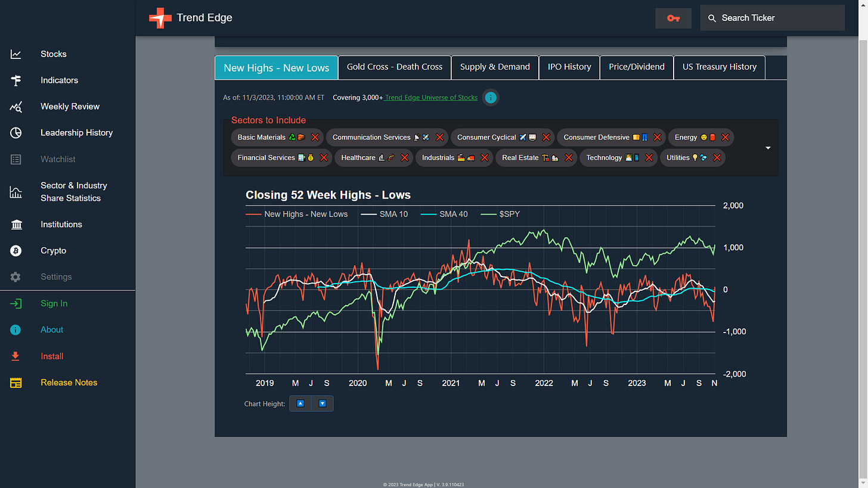This screenshot has width=868, height=488.
Task: Remove the Real Estate sector chip
Action: pos(568,157)
